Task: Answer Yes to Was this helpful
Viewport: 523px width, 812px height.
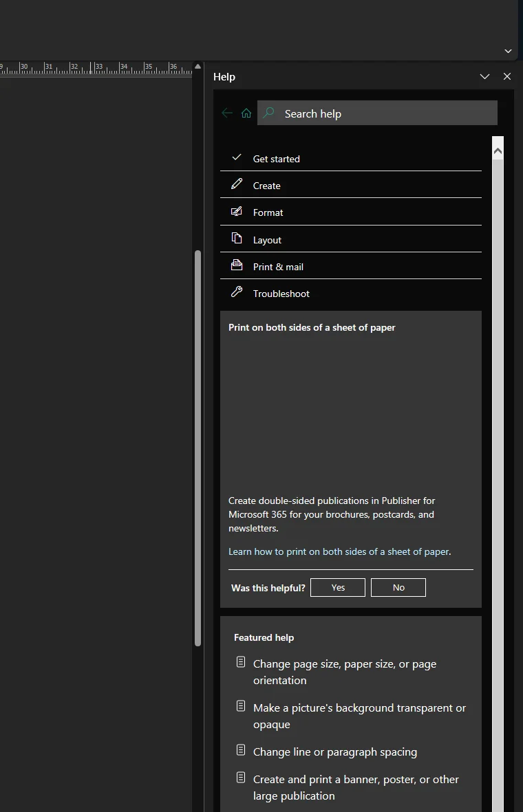Action: point(337,587)
